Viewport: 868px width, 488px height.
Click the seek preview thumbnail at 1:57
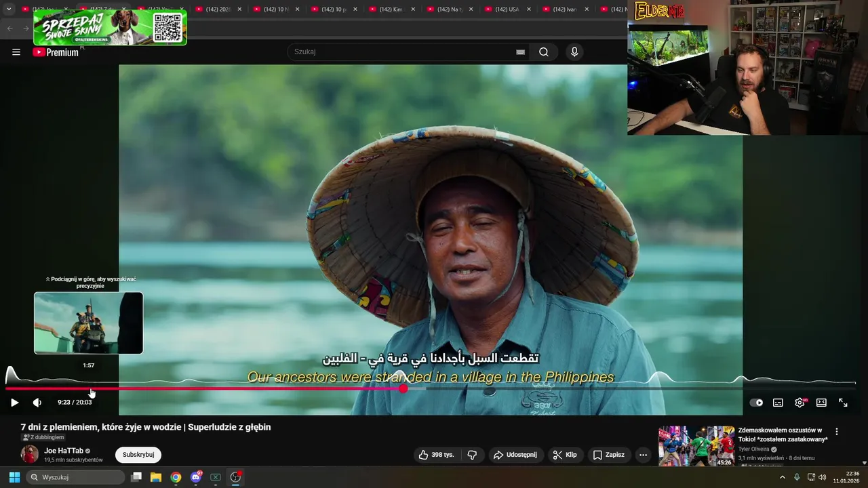(89, 323)
